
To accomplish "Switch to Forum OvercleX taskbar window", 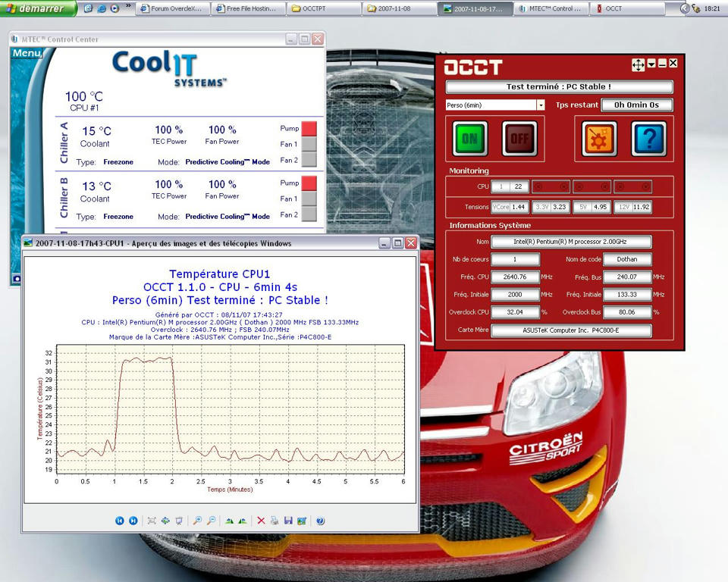I will 172,8.
